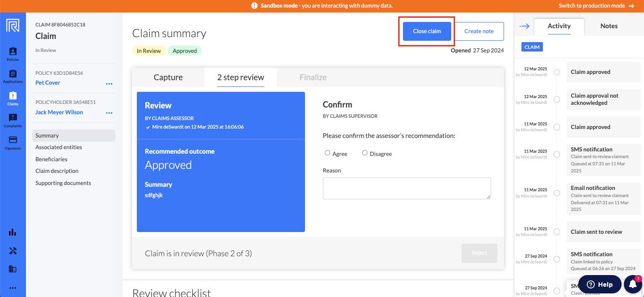Open the more options ellipsis in sidebar

click(13, 288)
